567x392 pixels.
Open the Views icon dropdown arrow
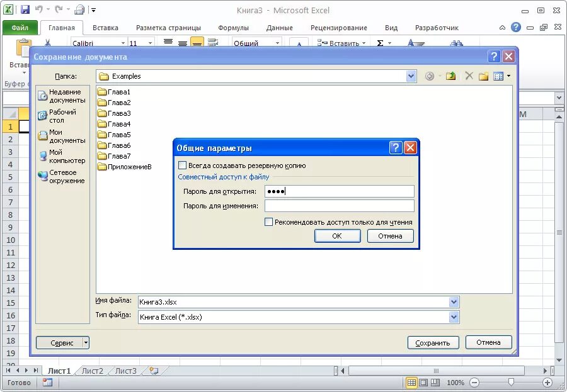point(509,76)
